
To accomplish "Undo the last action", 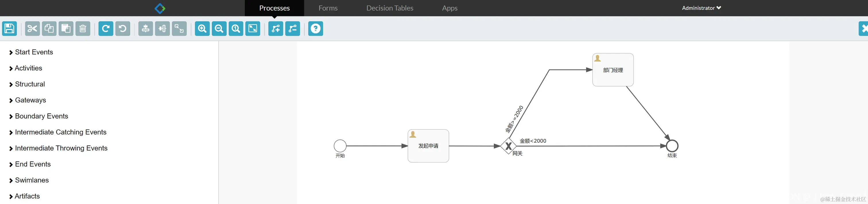I will click(x=123, y=29).
